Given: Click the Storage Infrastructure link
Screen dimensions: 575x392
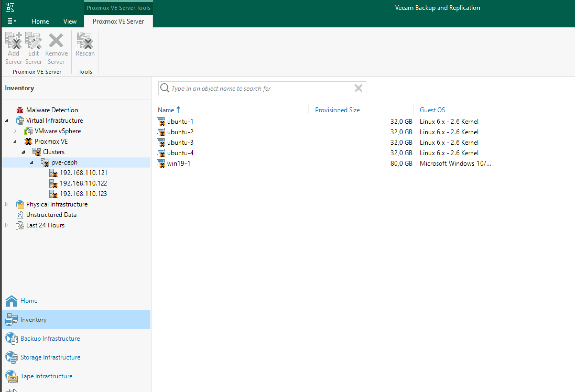Looking at the screenshot, I should [x=50, y=357].
